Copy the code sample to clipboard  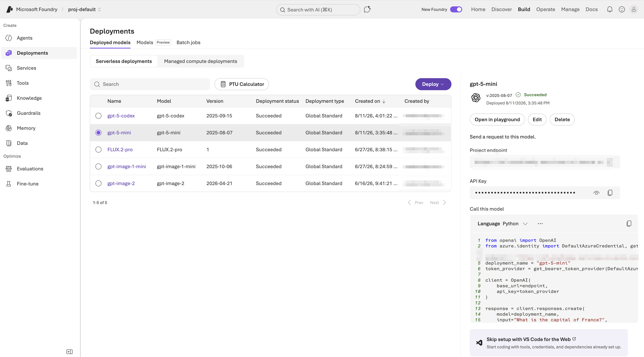pyautogui.click(x=629, y=223)
